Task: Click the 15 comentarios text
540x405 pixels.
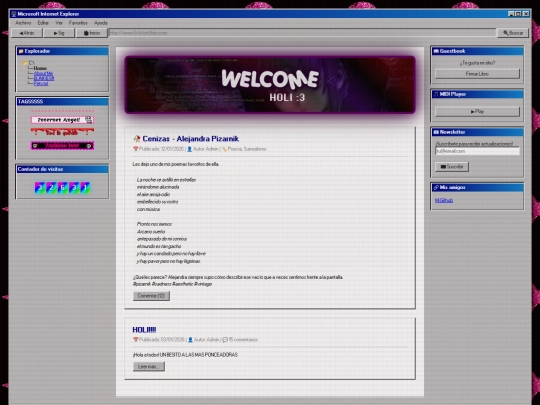Action: point(243,340)
